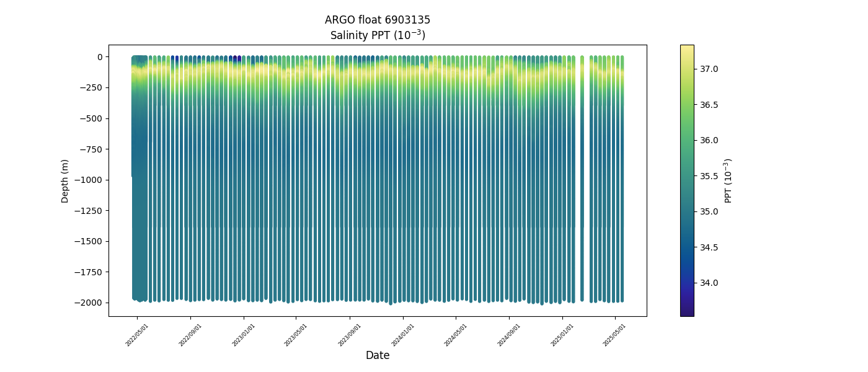
Task: Click the Depth (m) y-axis label
Action: point(65,180)
